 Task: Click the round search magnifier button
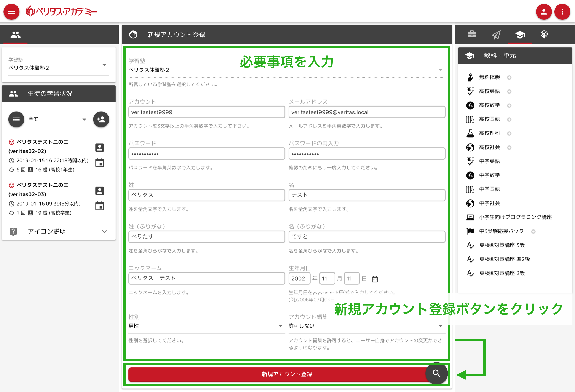point(436,373)
